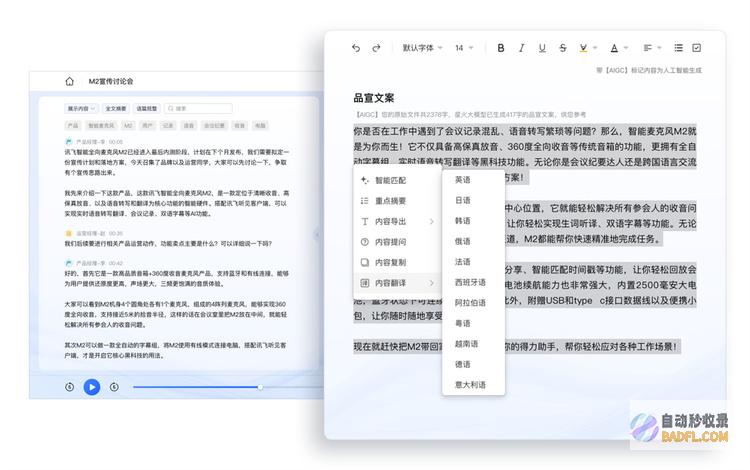Viewport: 750px width, 470px height.
Task: Undo the last edit in the editor toolbar
Action: (x=356, y=48)
